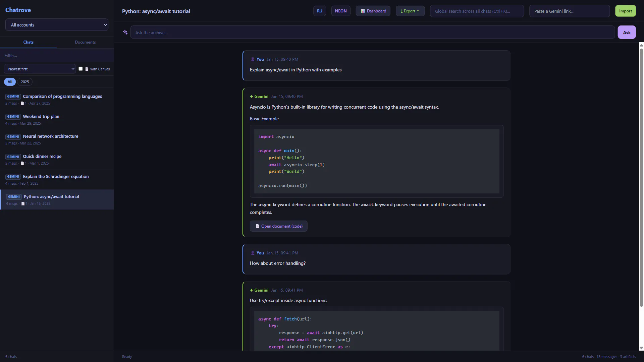The width and height of the screenshot is (644, 362).
Task: Click the GEMINI badge on the Python async/await chat
Action: click(14, 197)
